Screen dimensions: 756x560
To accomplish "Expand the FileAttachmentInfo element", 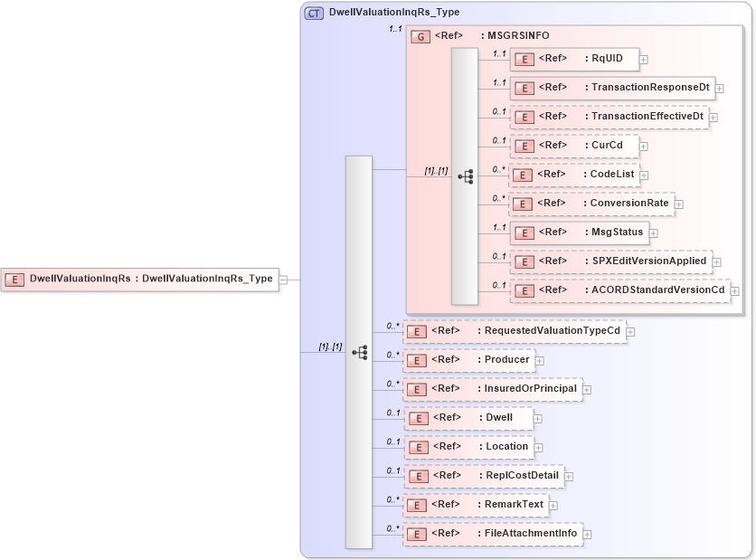I will (x=589, y=534).
